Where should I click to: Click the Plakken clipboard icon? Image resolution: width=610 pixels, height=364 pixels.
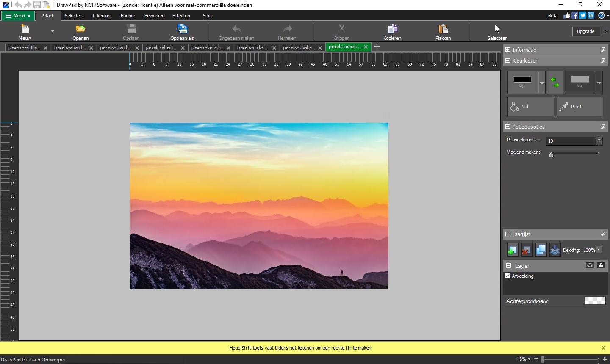coord(443,29)
